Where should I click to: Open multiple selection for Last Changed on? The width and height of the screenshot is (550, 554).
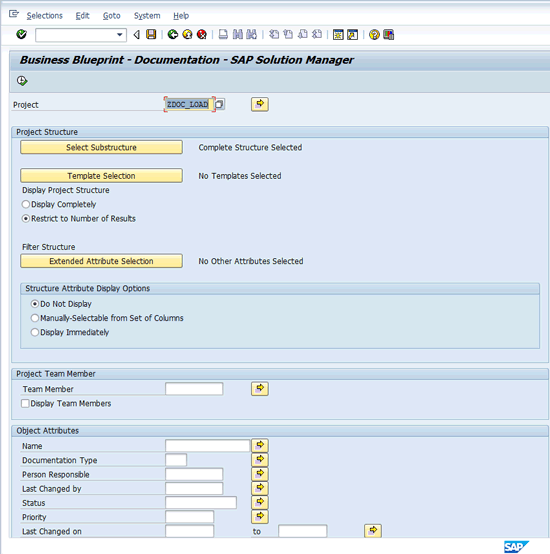click(373, 531)
